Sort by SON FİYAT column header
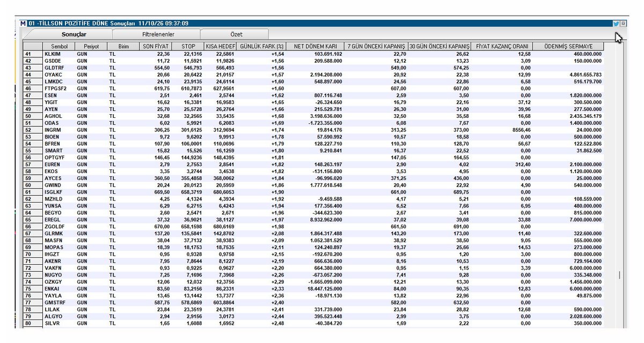The height and width of the screenshot is (343, 644). click(x=156, y=47)
